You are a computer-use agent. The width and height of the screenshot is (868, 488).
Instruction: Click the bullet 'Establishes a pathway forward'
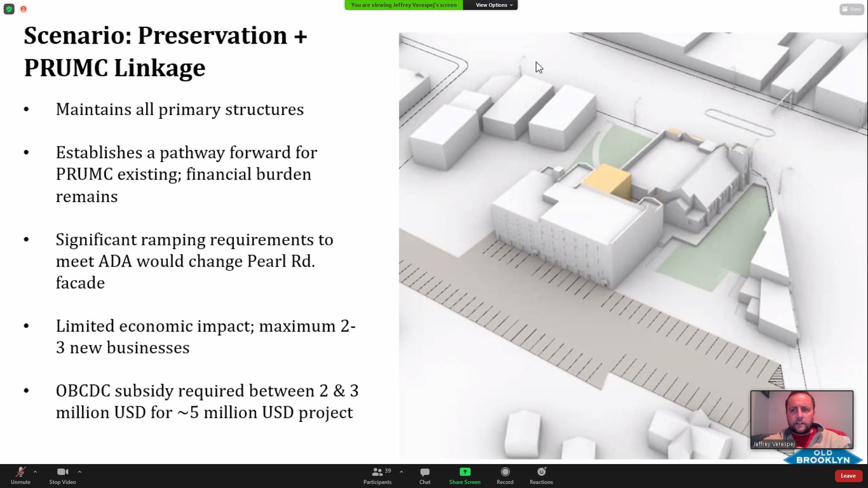point(186,174)
